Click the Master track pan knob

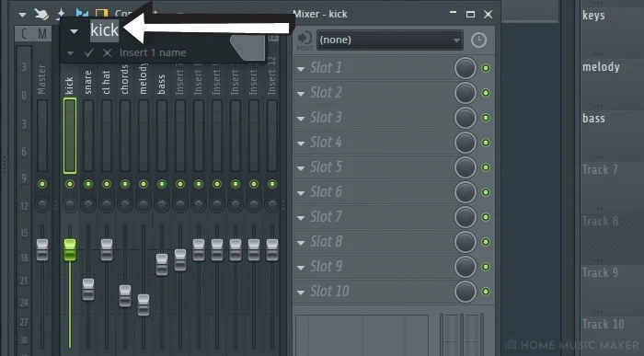coord(42,205)
